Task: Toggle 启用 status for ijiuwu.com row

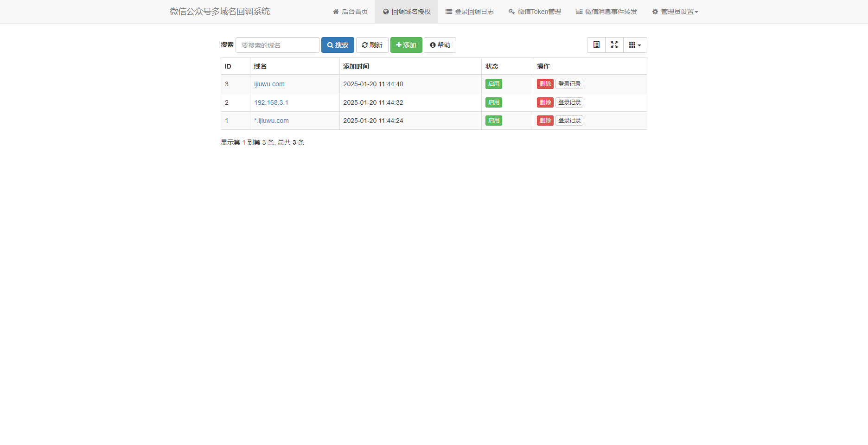Action: pyautogui.click(x=494, y=84)
